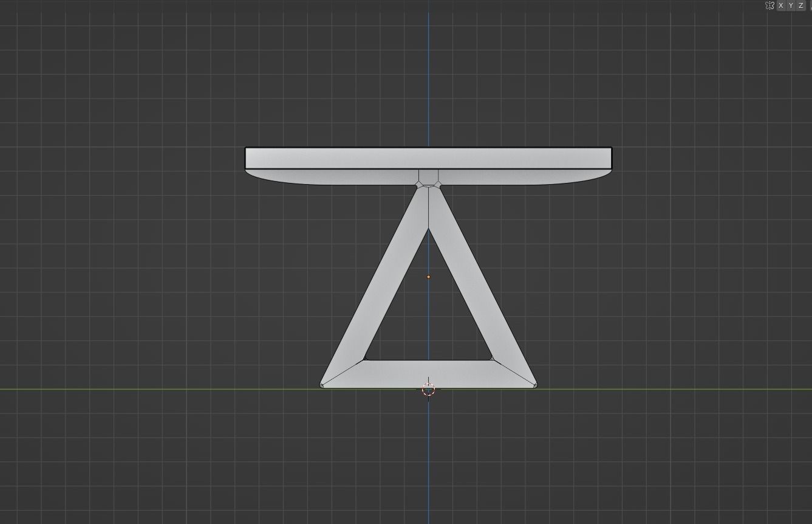Click the butterfly mirror symmetry icon
The image size is (812, 524).
[x=769, y=5]
